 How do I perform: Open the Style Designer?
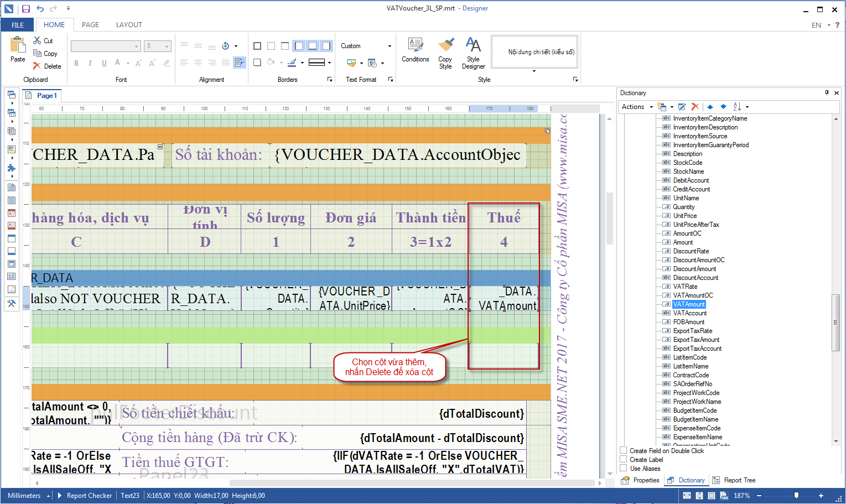(x=473, y=53)
